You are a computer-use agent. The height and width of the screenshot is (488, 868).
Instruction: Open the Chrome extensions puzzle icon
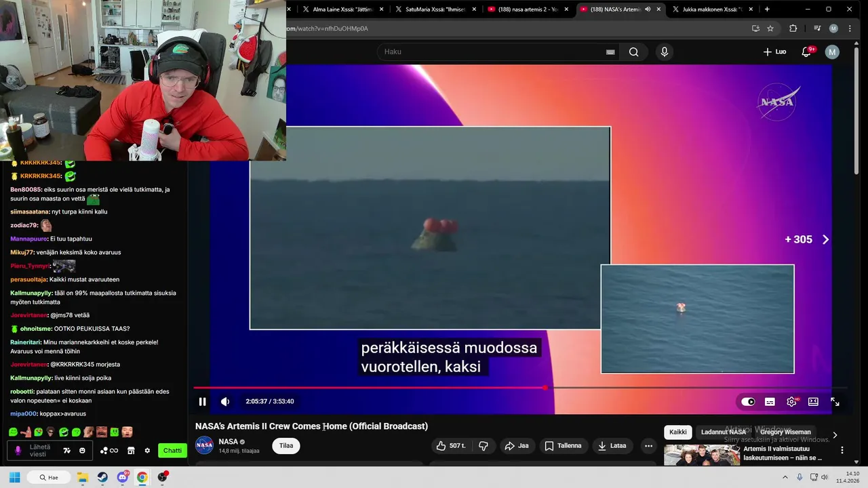793,28
